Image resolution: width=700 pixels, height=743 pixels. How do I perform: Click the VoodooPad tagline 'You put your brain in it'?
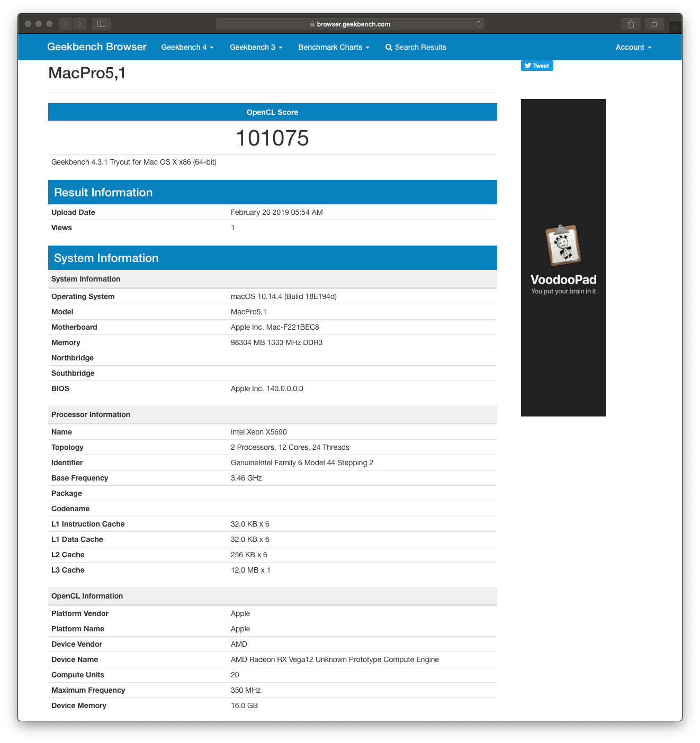(x=563, y=291)
